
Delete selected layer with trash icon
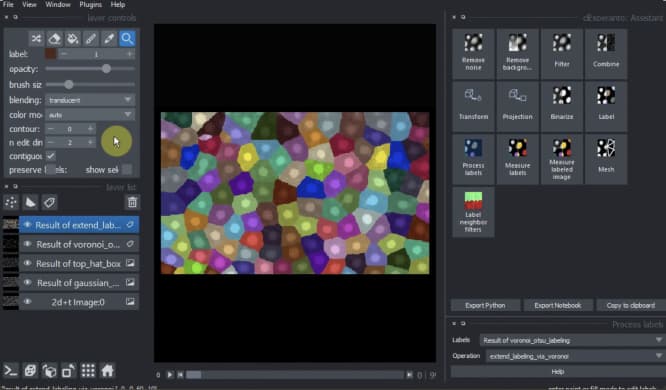(132, 202)
